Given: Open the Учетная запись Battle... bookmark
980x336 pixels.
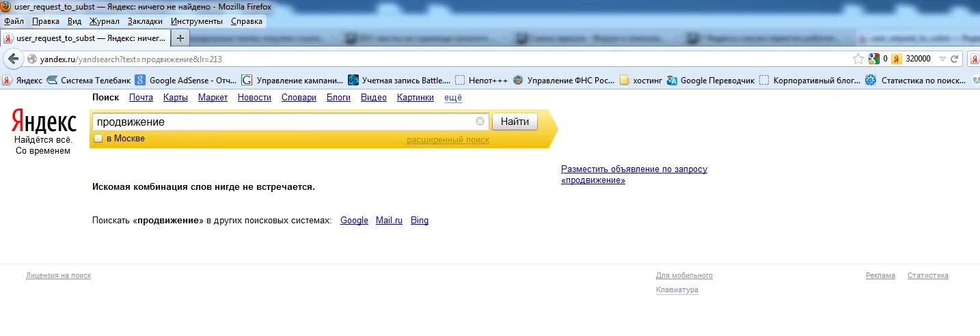Looking at the screenshot, I should coord(399,80).
